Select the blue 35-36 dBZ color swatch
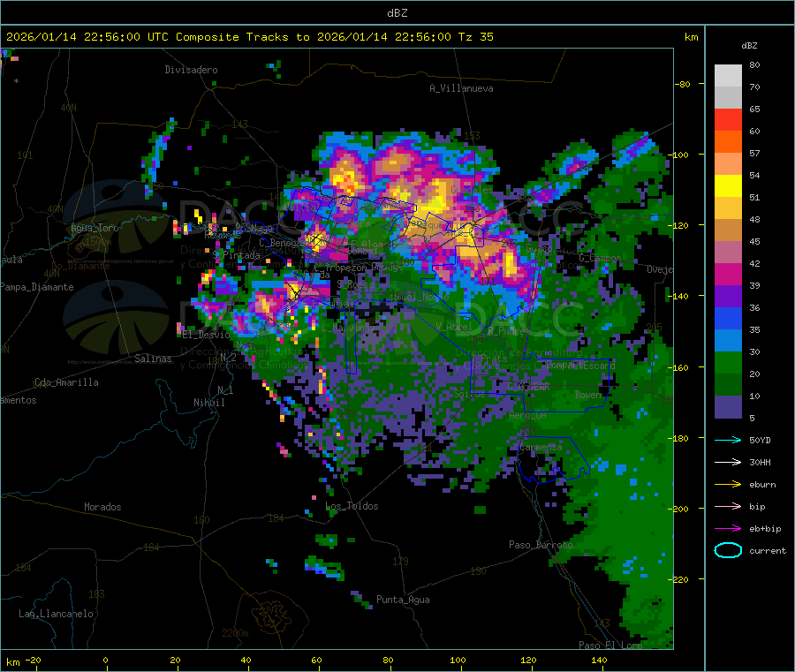 [x=728, y=318]
